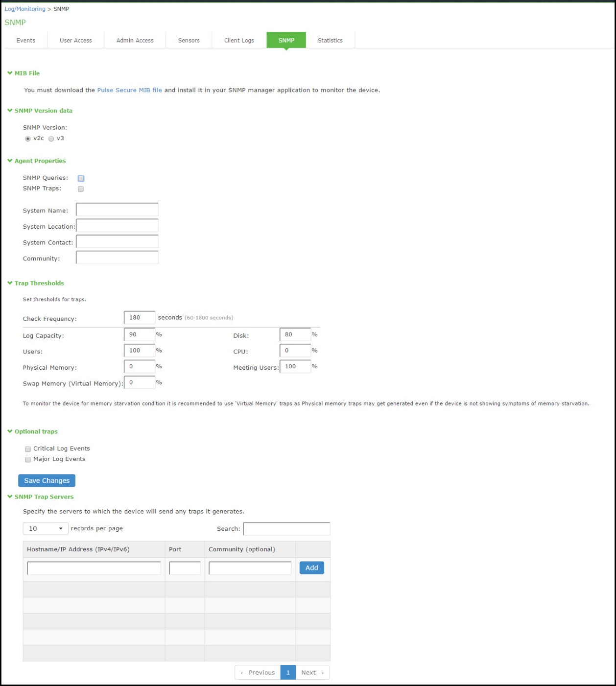Click in the Search field

[x=287, y=529]
